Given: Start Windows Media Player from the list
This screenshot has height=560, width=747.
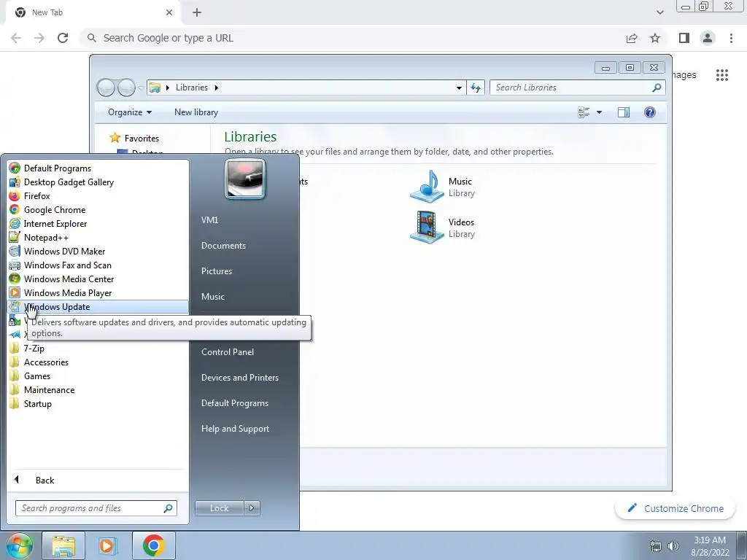Looking at the screenshot, I should pyautogui.click(x=68, y=292).
